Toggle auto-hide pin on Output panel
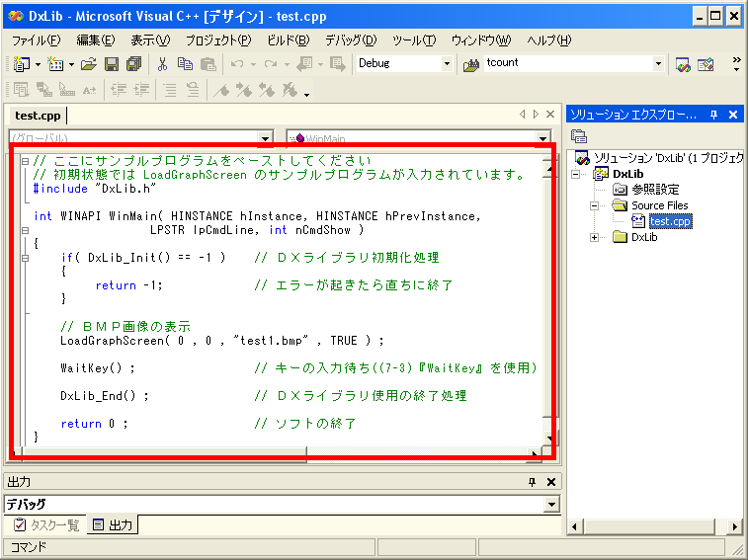748x560 pixels. pyautogui.click(x=533, y=482)
